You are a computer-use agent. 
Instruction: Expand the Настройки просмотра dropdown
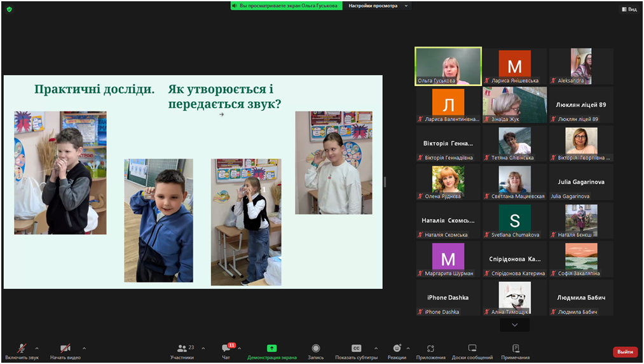tap(378, 6)
